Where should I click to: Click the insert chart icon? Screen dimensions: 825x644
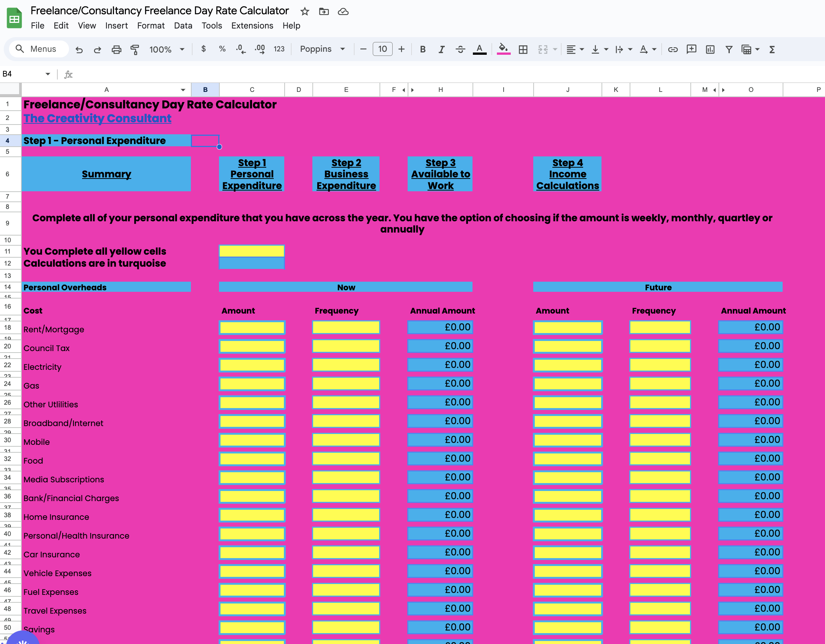coord(710,50)
